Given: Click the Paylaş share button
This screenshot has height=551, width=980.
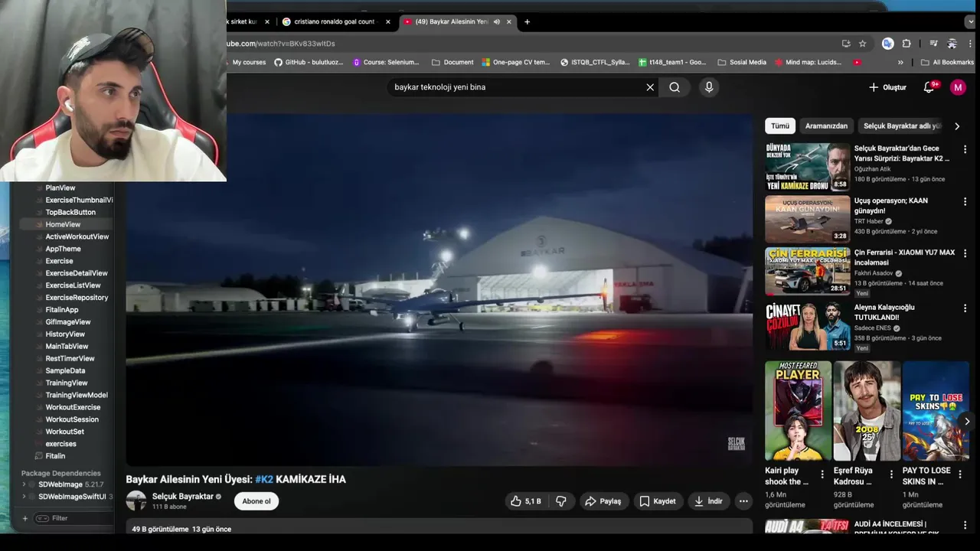Looking at the screenshot, I should click(603, 501).
